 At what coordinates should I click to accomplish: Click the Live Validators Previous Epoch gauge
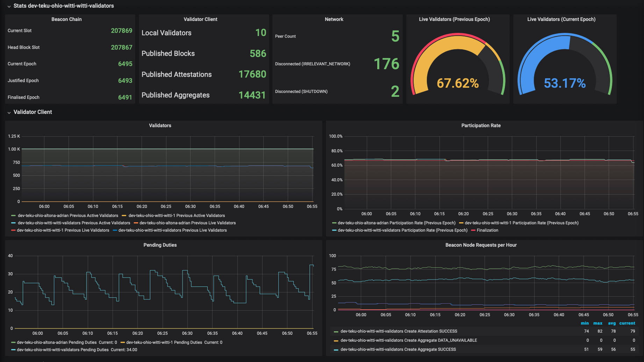458,65
